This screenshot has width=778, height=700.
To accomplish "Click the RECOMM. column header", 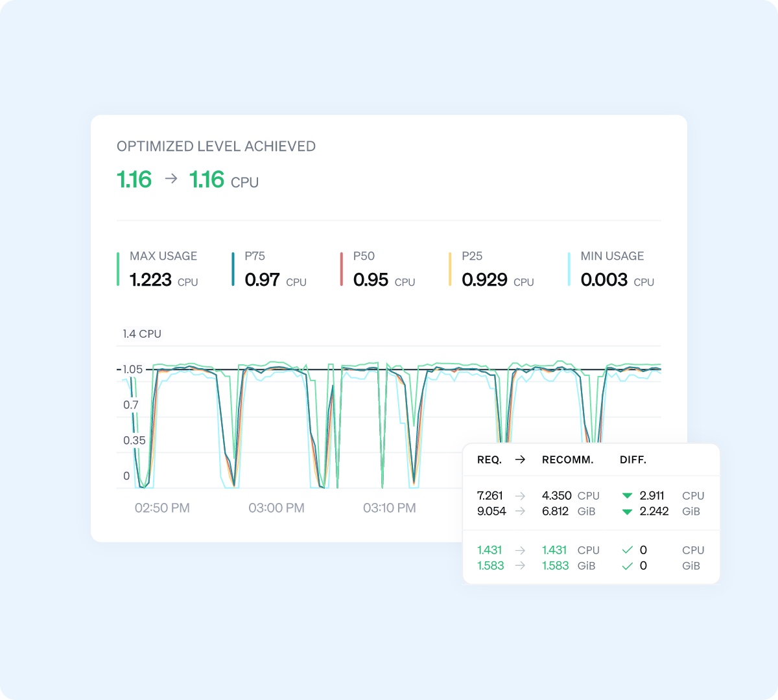I will (567, 460).
